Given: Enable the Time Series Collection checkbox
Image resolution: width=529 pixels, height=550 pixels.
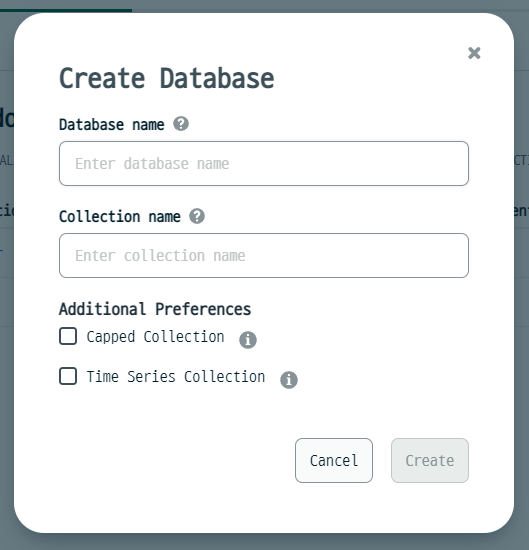Looking at the screenshot, I should (x=68, y=376).
